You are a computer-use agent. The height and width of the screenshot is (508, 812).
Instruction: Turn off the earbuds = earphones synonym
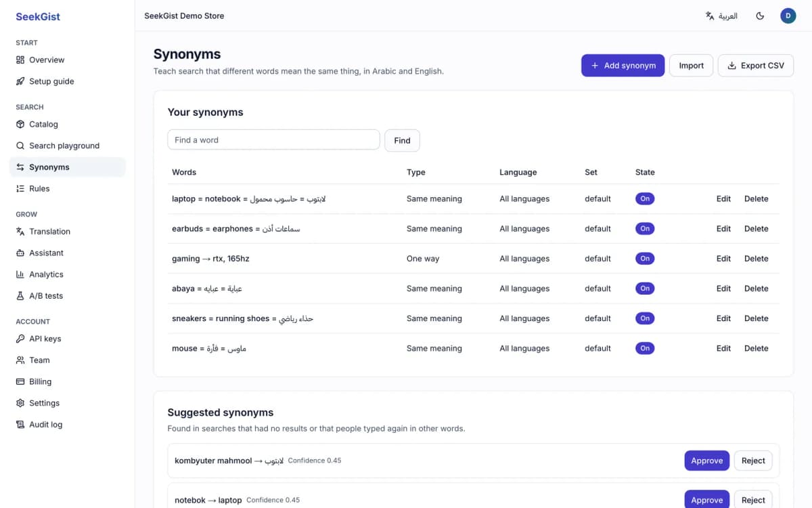coord(645,229)
